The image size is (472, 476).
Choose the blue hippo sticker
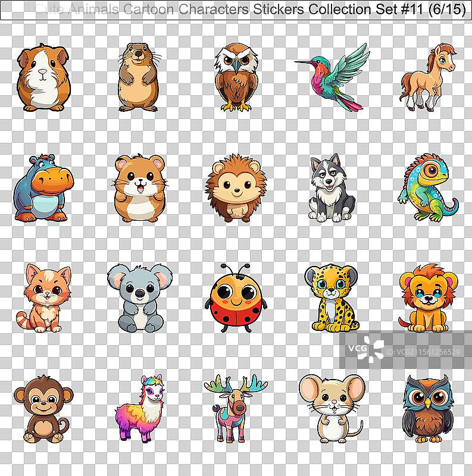click(x=42, y=188)
